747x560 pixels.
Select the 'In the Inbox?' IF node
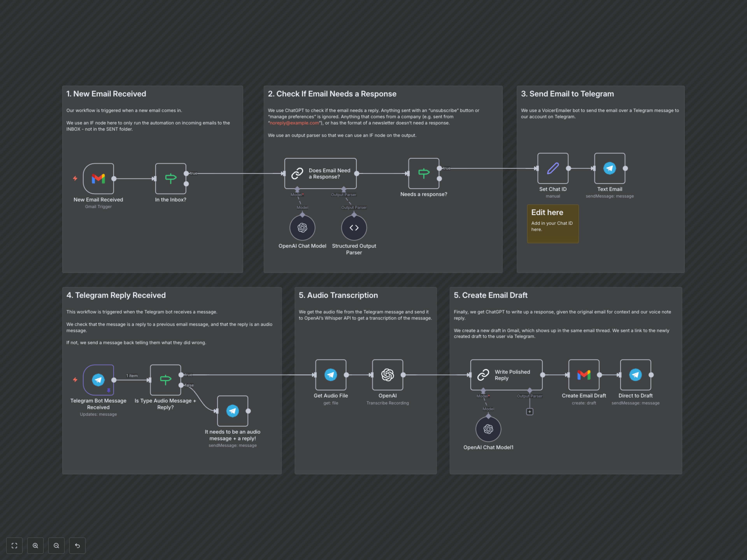coord(171,178)
